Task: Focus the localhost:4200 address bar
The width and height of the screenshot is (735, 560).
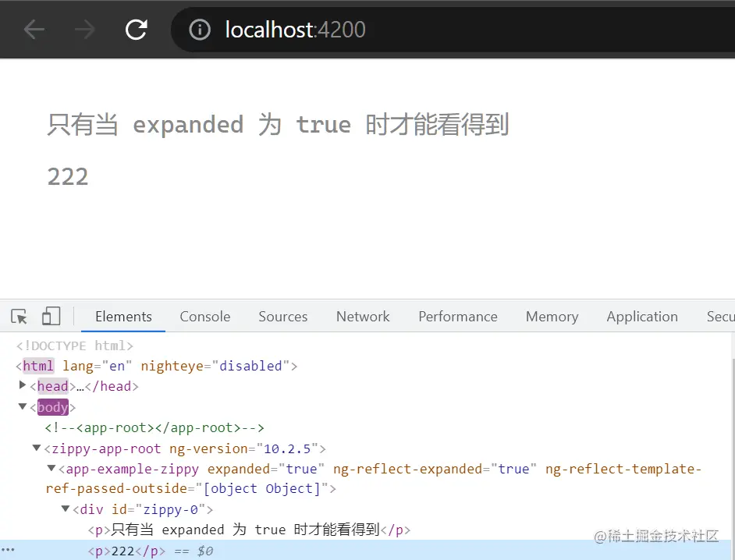Action: (x=453, y=30)
